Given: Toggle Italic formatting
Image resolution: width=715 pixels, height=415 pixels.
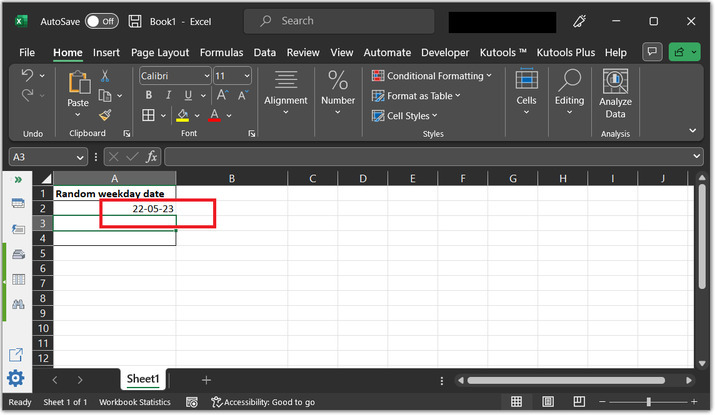Looking at the screenshot, I should point(168,95).
